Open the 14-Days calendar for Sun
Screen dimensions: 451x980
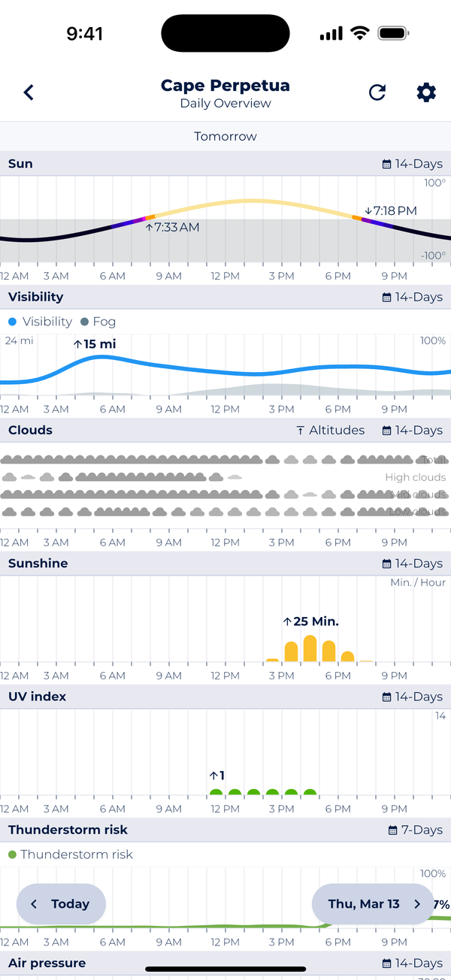pyautogui.click(x=412, y=163)
